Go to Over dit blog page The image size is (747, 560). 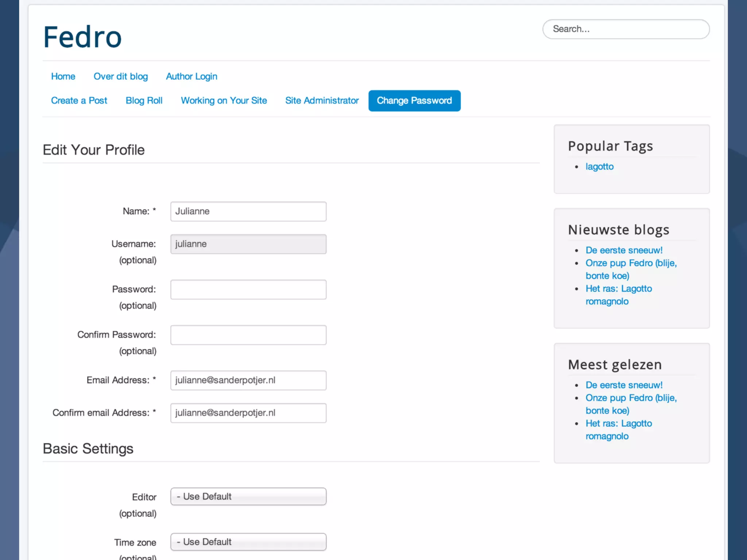(x=121, y=77)
